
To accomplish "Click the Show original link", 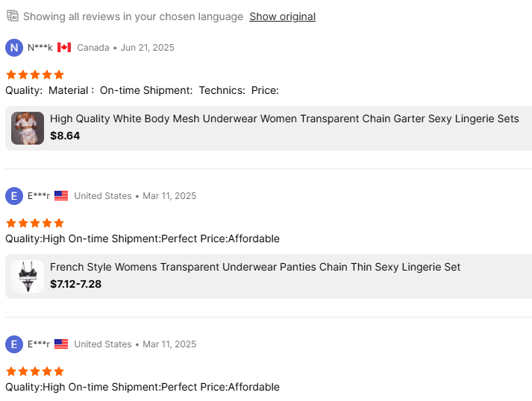I will tap(282, 16).
